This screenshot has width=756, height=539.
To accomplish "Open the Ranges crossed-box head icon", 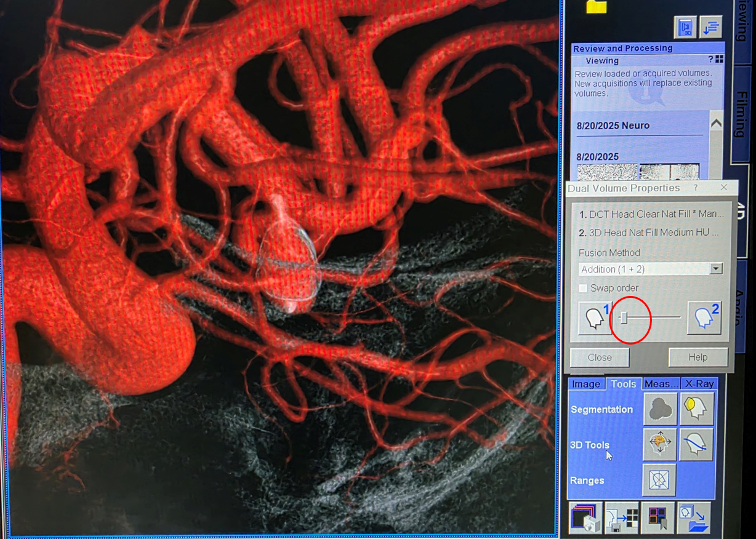I will [660, 481].
